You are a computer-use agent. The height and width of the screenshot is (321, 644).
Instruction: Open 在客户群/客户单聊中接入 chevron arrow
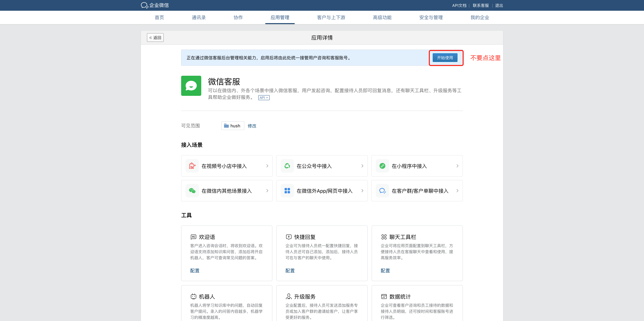[x=457, y=191]
